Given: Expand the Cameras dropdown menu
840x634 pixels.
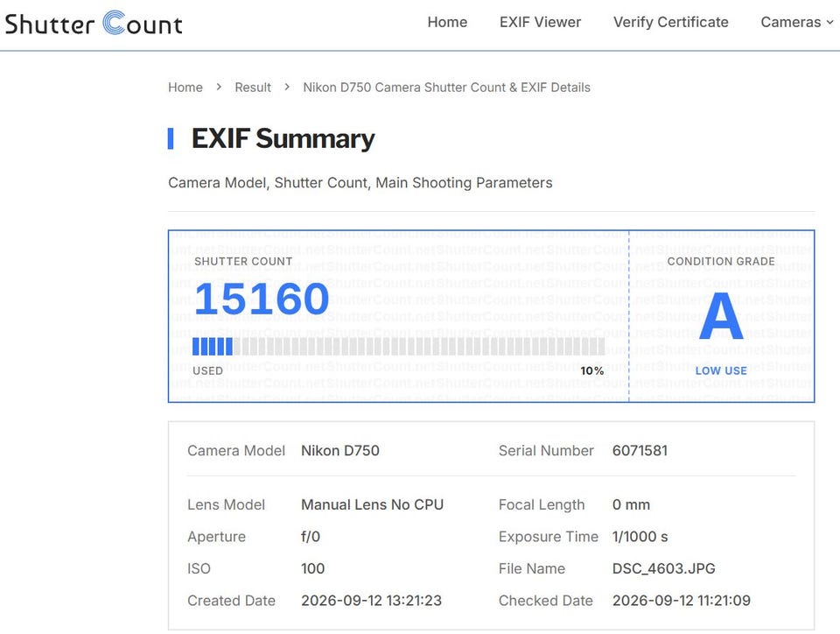Looking at the screenshot, I should (796, 22).
